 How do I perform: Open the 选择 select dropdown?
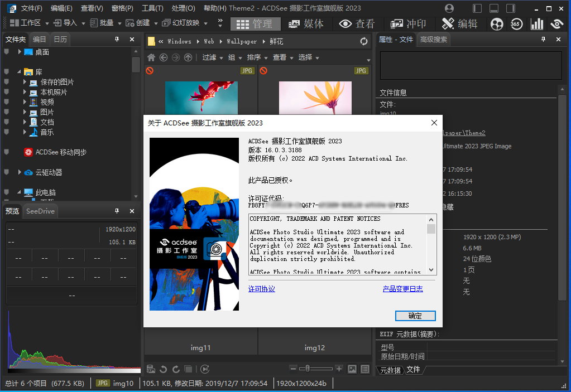[309, 57]
